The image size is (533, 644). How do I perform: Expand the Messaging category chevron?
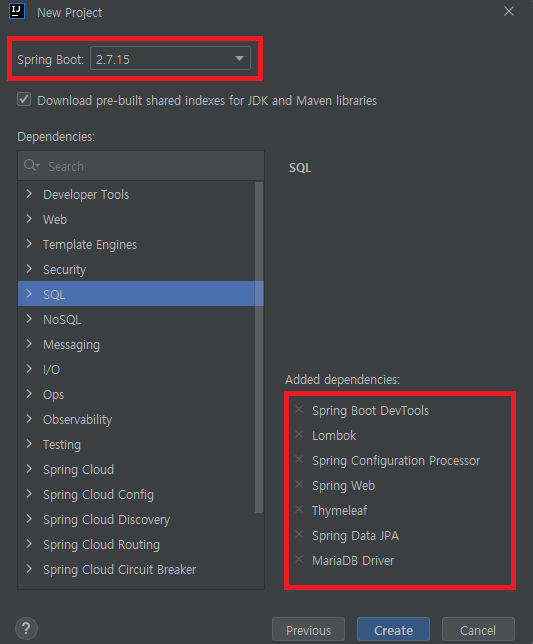click(x=29, y=344)
